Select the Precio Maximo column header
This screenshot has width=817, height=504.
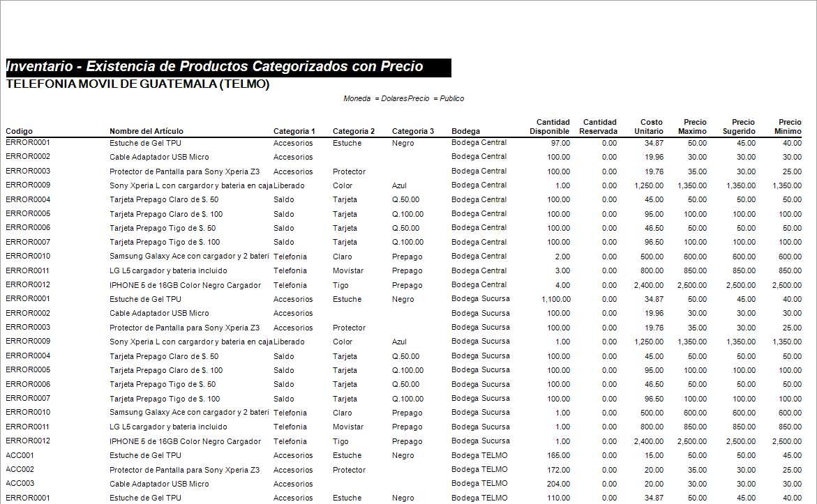(x=692, y=126)
